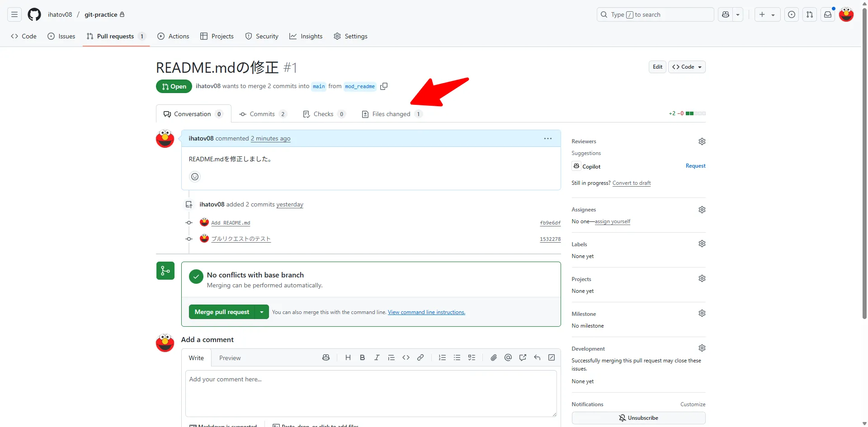Go to GitHub homepage logo
Screen dimensions: 868x427
34,14
